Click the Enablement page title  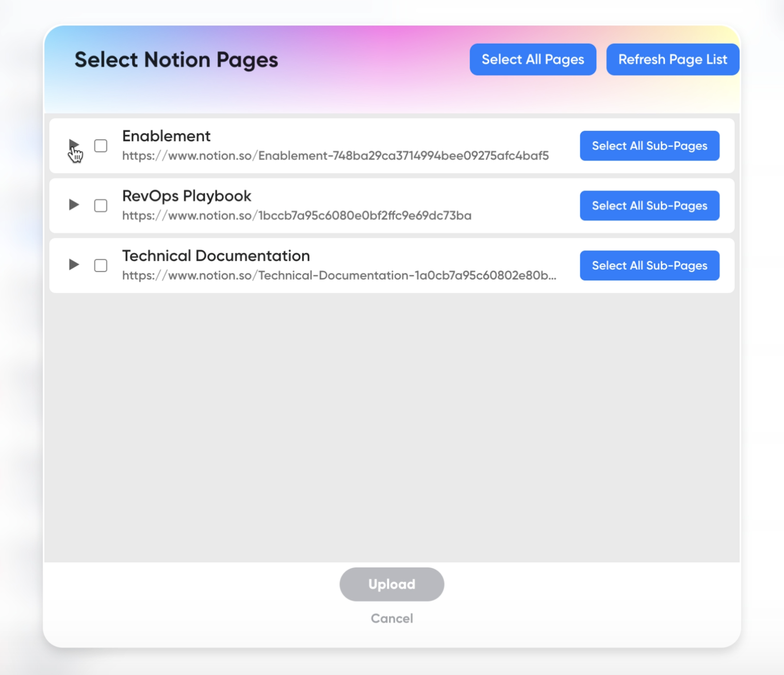click(x=166, y=136)
